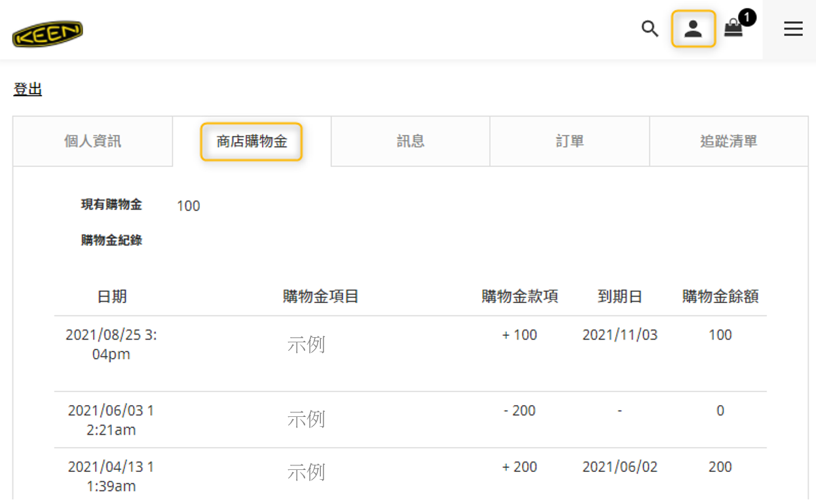Open the search magnifier icon
The height and width of the screenshot is (504, 816).
649,29
